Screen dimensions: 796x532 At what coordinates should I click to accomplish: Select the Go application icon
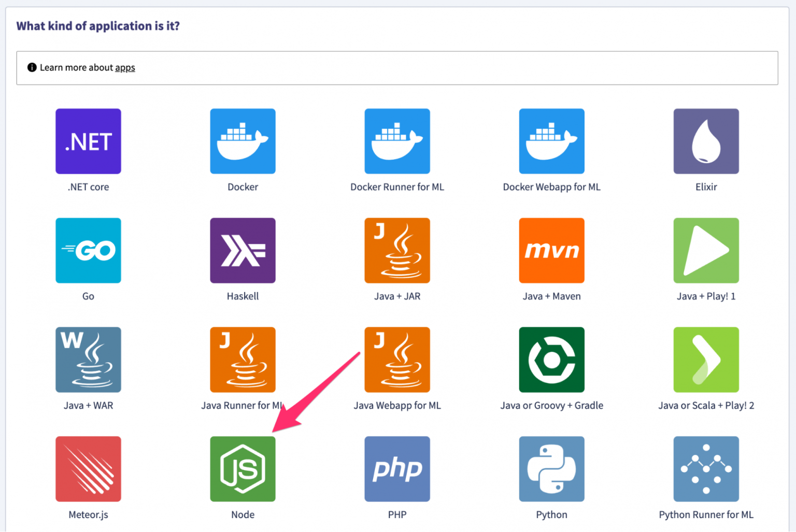click(x=88, y=250)
